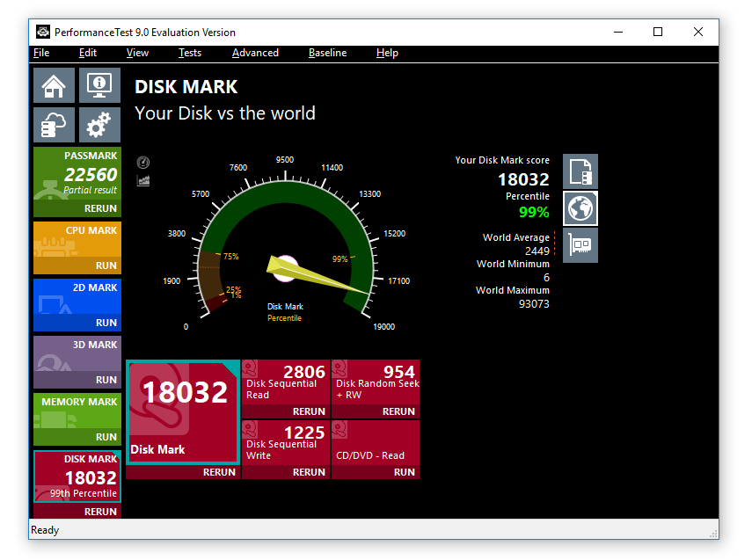Rerun the PassMark overall test
This screenshot has width=752, height=560.
coord(100,209)
